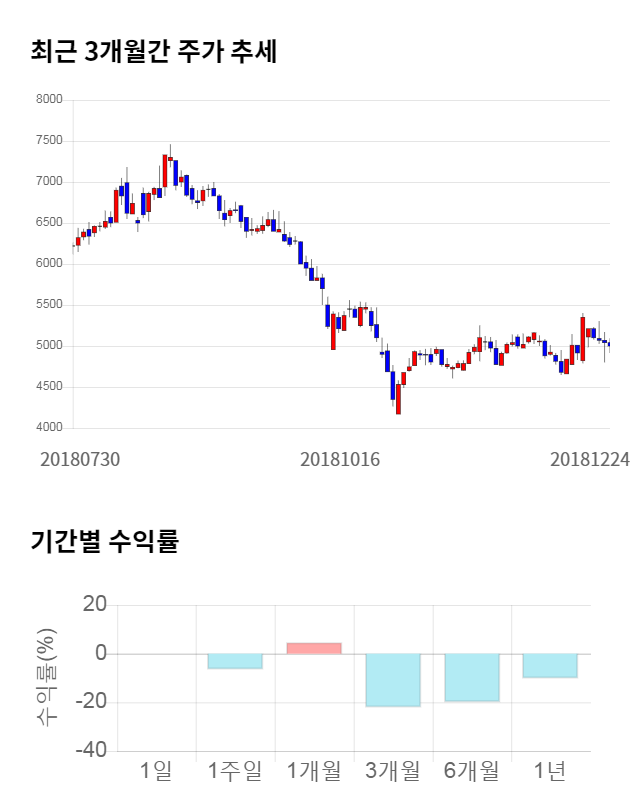Image resolution: width=640 pixels, height=810 pixels.
Task: Click the 1일 period label
Action: (x=156, y=771)
